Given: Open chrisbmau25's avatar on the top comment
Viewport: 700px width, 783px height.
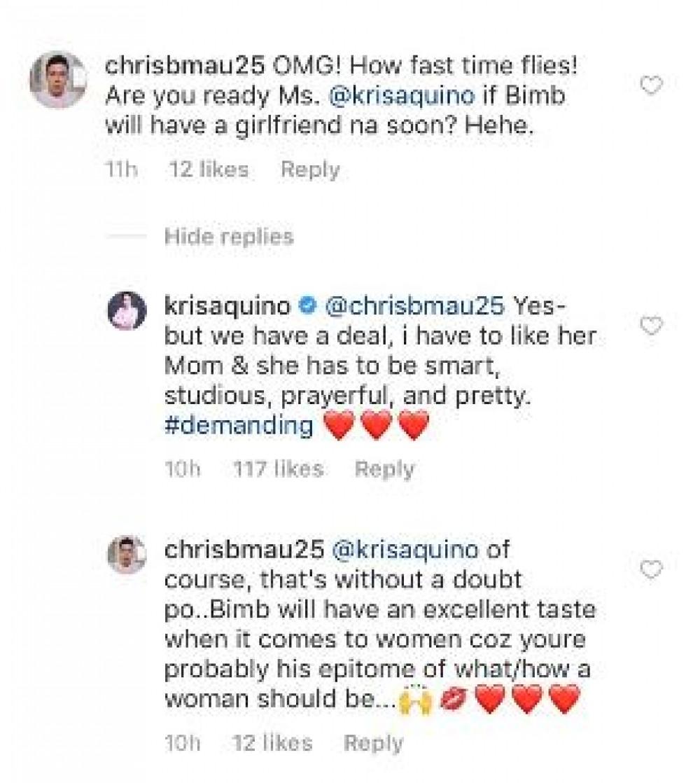Looking at the screenshot, I should pyautogui.click(x=57, y=80).
